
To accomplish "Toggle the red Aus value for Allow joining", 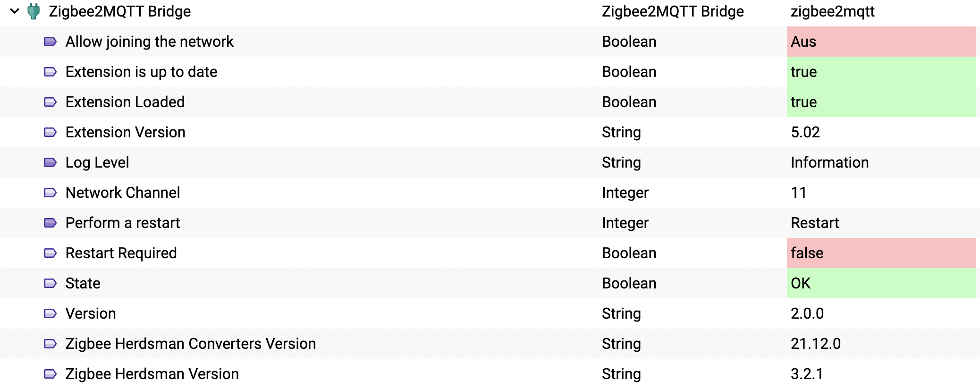I will point(881,42).
